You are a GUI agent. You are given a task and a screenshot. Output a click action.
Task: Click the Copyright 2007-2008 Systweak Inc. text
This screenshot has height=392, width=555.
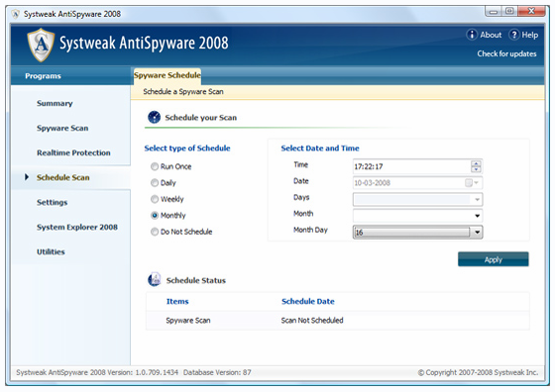coord(478,372)
